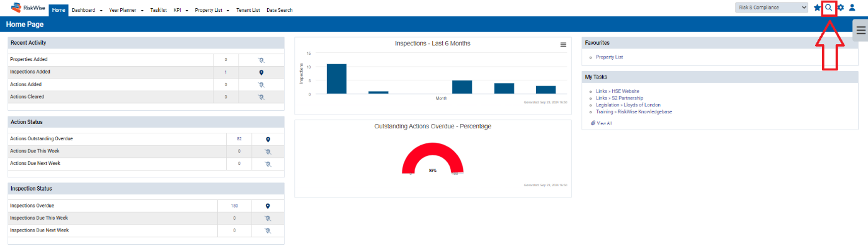Click the Inspections Overdue count 180
868x246 pixels.
234,206
